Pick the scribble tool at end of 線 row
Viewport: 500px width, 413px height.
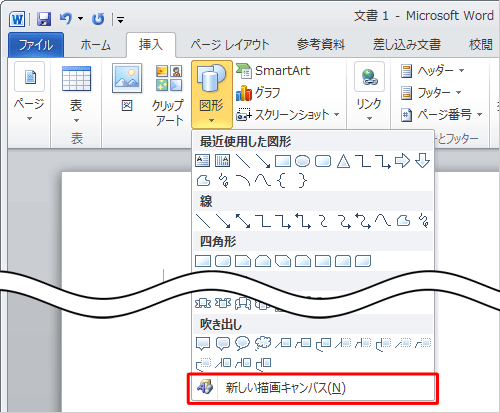click(424, 221)
